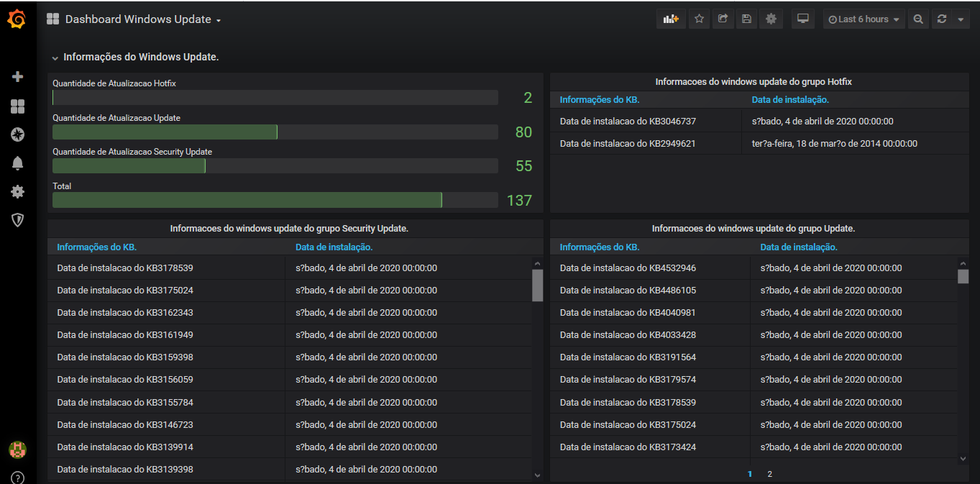Viewport: 980px width, 484px height.
Task: Open dashboard settings gear
Action: pos(771,19)
